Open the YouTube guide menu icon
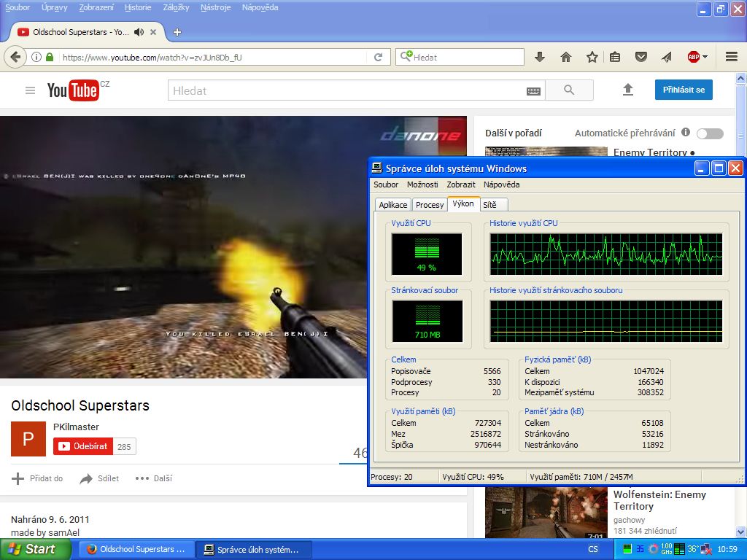This screenshot has width=747, height=560. click(30, 90)
